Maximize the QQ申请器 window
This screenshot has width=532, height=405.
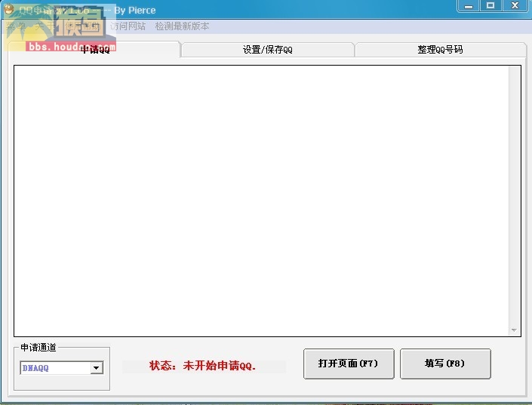(490, 6)
